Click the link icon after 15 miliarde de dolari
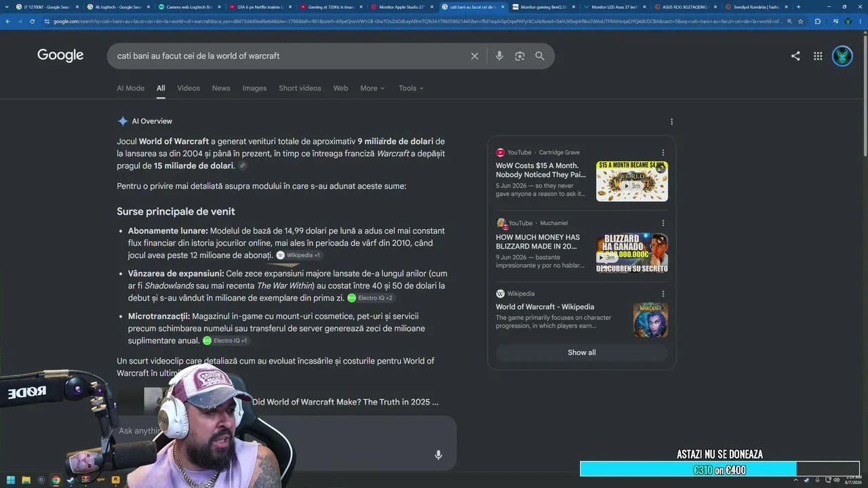Image resolution: width=868 pixels, height=488 pixels. click(242, 166)
